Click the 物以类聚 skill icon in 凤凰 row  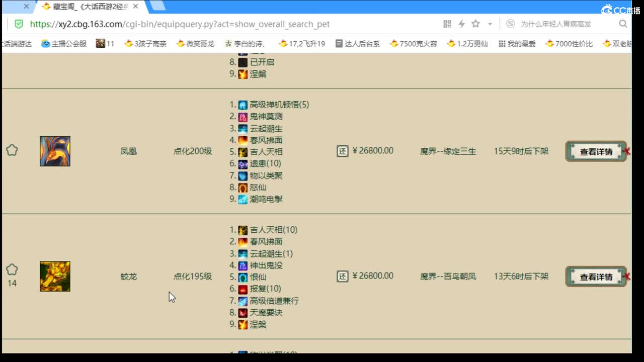click(x=243, y=175)
